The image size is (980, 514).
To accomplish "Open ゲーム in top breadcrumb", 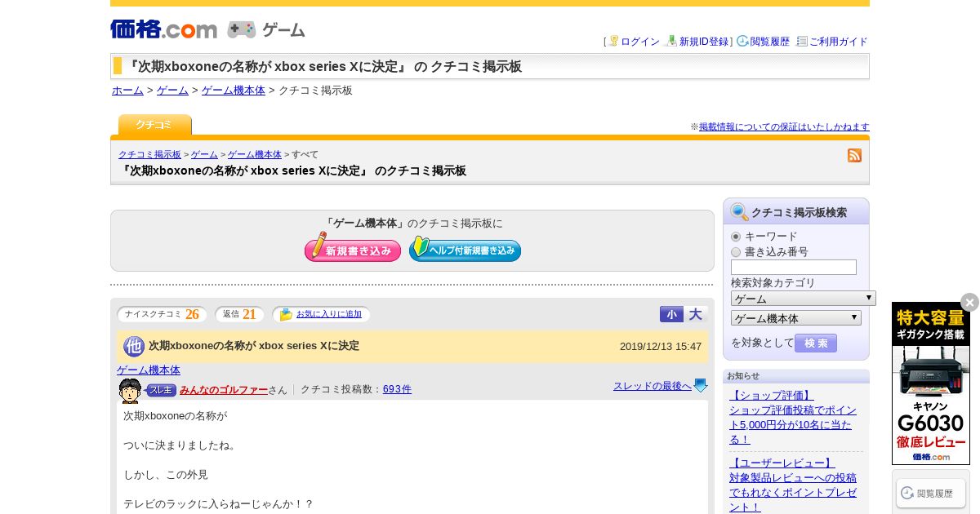I will 172,91.
